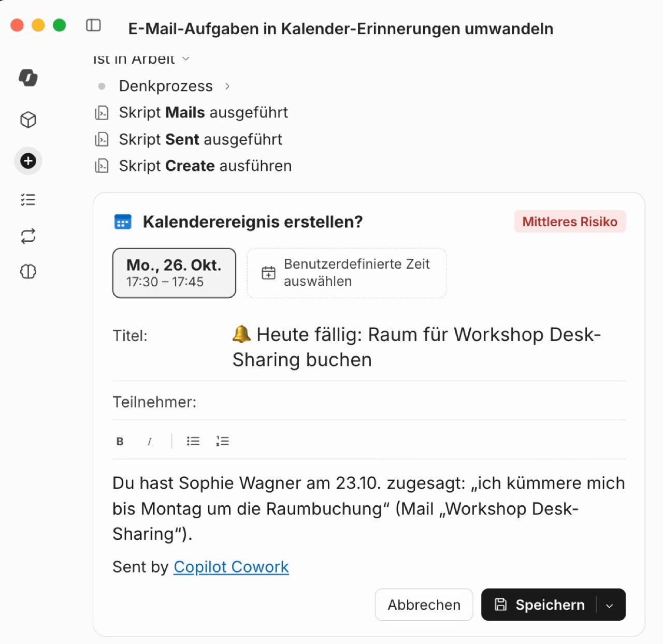Open 'Skript Create ausführen' step
The width and height of the screenshot is (663, 644).
click(206, 166)
